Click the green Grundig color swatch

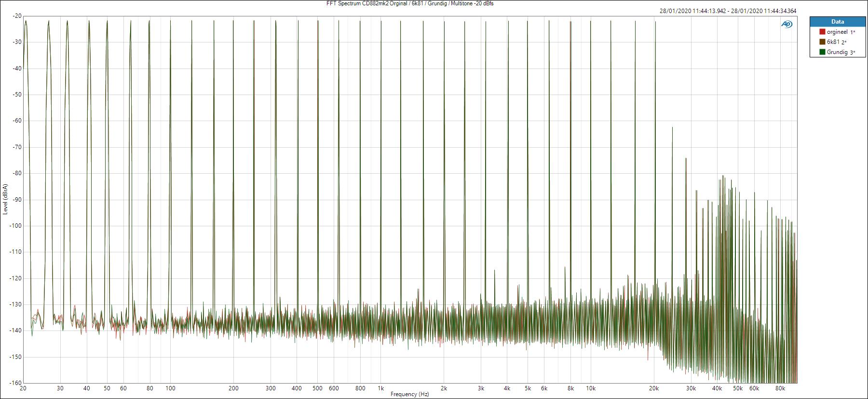(x=822, y=52)
